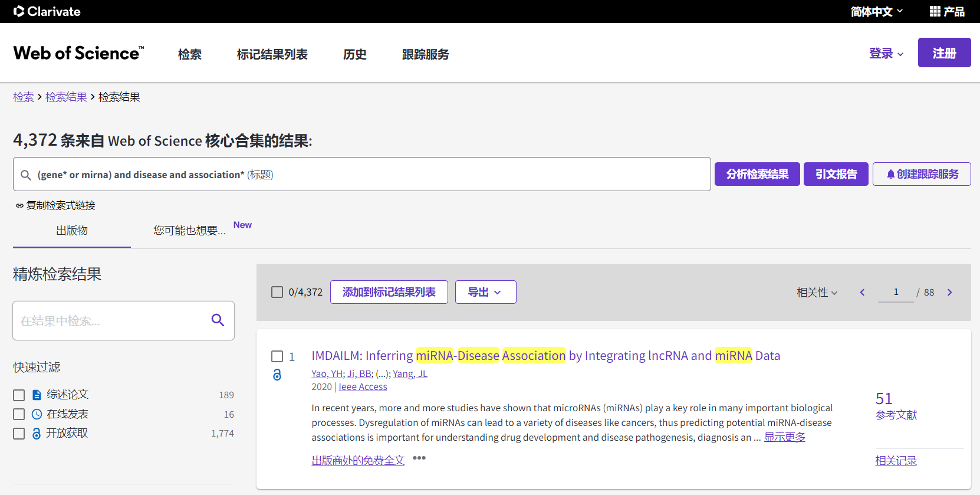Viewport: 980px width, 495px height.
Task: Open the 简体中文 language dropdown
Action: tap(876, 11)
